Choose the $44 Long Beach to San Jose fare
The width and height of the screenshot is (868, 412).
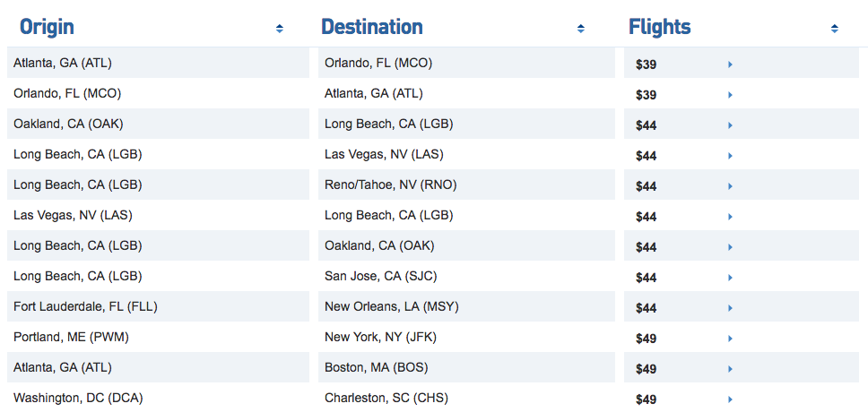(646, 278)
